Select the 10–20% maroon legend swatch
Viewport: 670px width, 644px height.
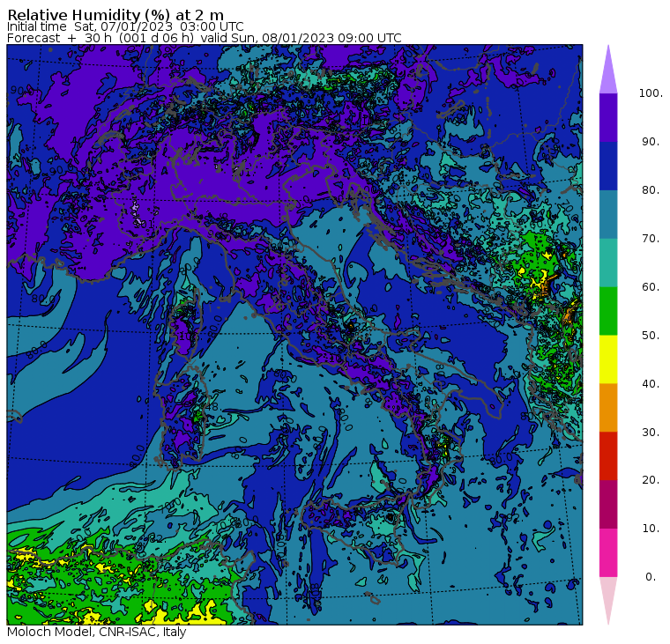point(608,505)
